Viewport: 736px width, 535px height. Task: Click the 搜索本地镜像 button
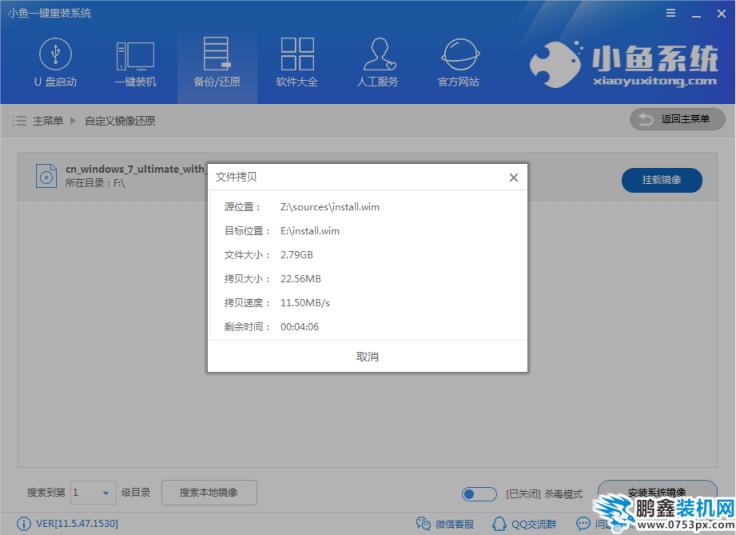pyautogui.click(x=209, y=492)
